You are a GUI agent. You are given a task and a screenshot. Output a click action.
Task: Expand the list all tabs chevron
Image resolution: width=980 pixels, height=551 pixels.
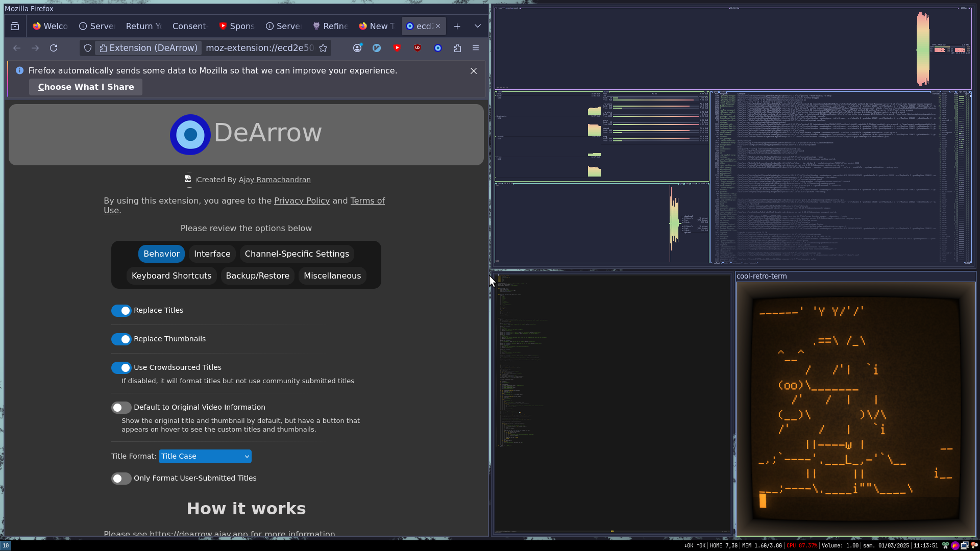478,26
